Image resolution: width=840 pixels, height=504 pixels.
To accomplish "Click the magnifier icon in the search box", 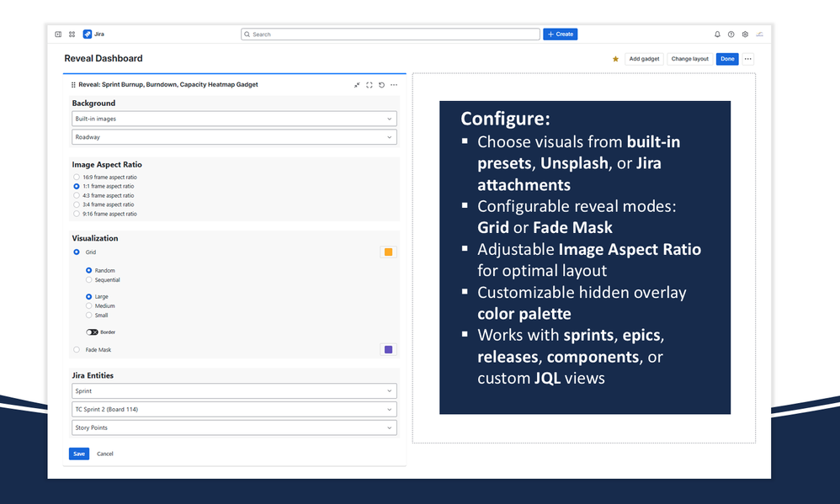I will pyautogui.click(x=247, y=34).
